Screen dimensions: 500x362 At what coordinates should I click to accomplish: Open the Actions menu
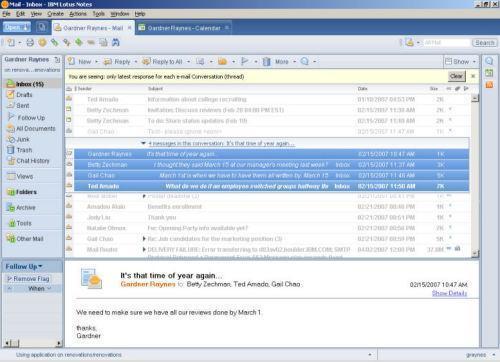(x=78, y=14)
